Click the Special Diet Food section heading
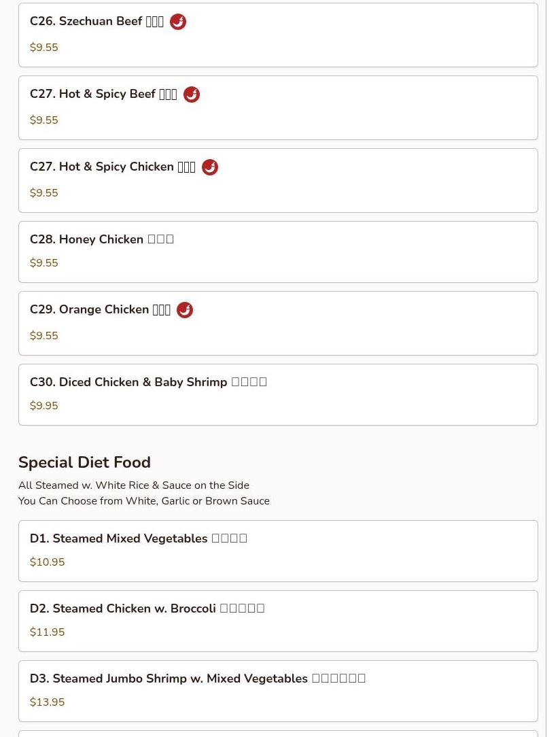 tap(84, 462)
